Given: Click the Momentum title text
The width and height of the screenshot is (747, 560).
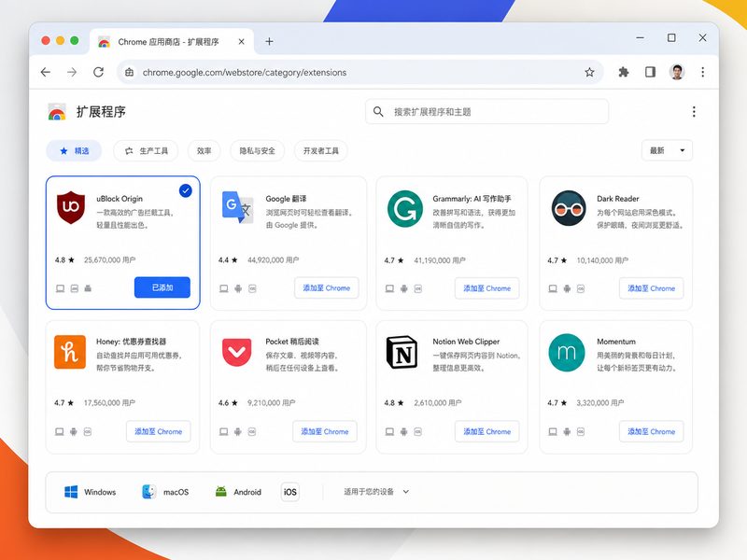Looking at the screenshot, I should 616,342.
